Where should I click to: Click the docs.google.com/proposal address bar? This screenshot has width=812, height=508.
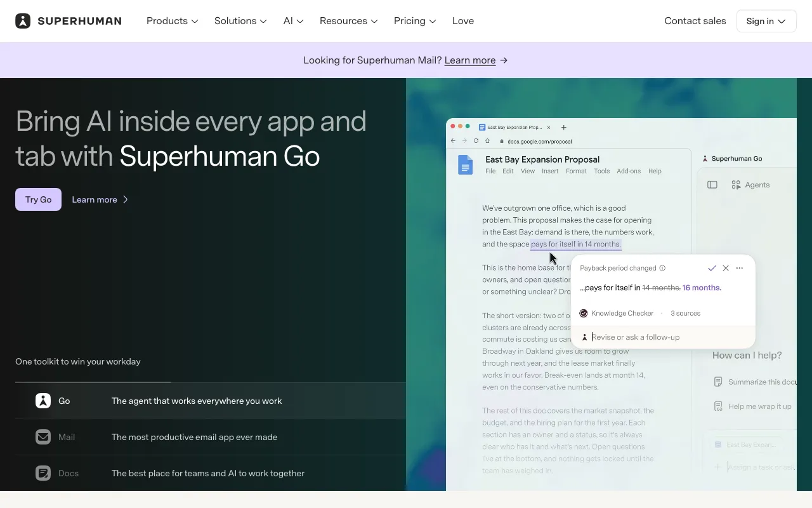click(x=539, y=142)
